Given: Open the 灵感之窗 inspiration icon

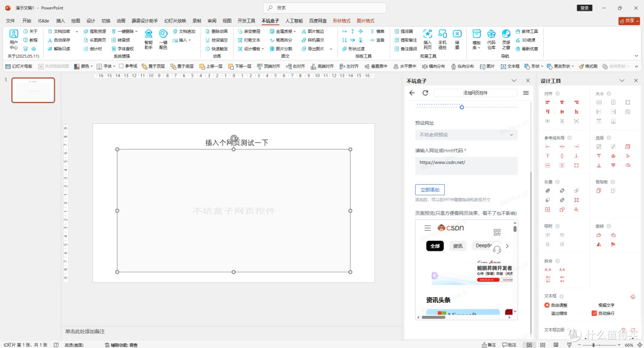Looking at the screenshot, I should pyautogui.click(x=506, y=39).
